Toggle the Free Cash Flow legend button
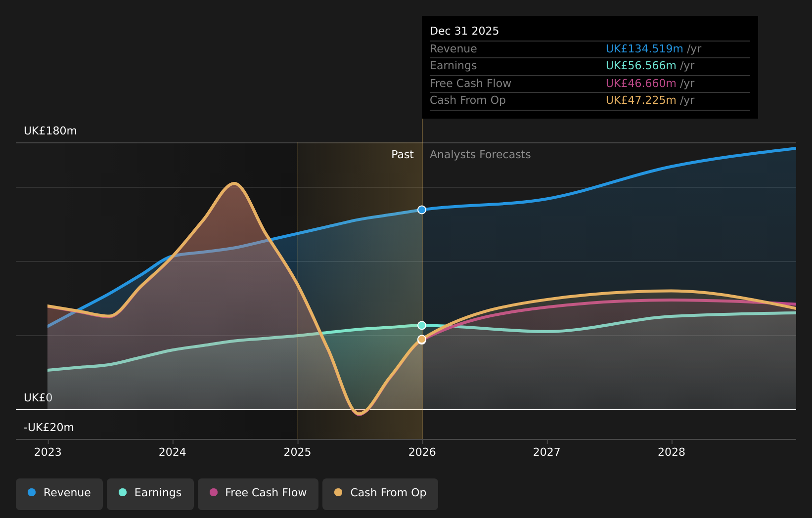 click(x=258, y=494)
